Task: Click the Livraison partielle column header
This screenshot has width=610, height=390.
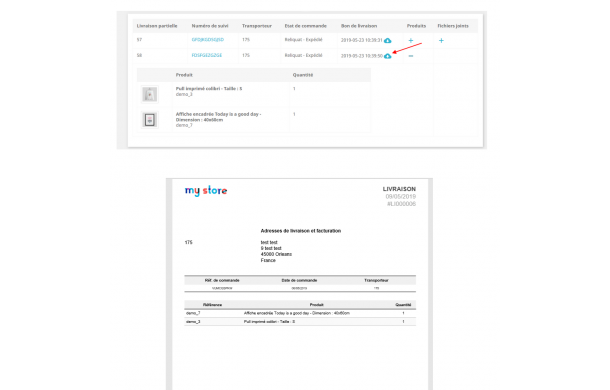Action: pos(157,26)
